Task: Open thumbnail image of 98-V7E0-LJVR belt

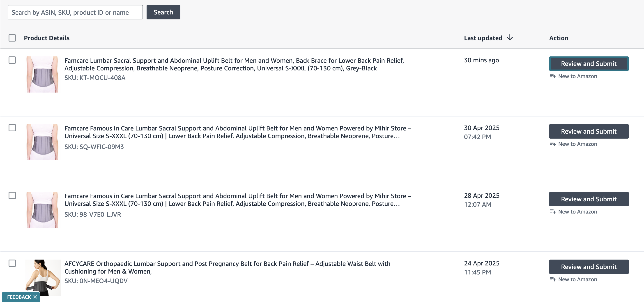Action: [42, 210]
